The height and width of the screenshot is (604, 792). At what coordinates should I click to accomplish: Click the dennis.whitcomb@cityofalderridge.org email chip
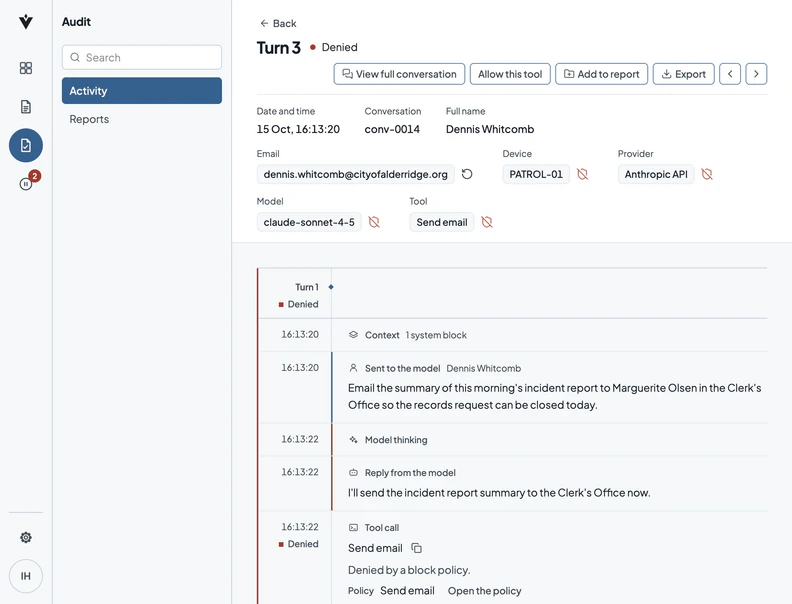click(x=356, y=174)
